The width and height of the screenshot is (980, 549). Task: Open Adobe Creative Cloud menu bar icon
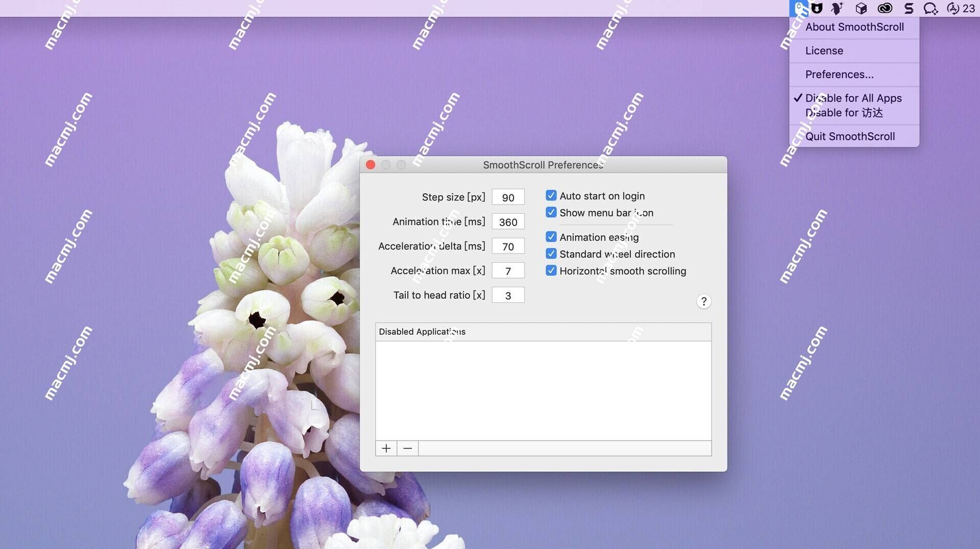coord(885,8)
